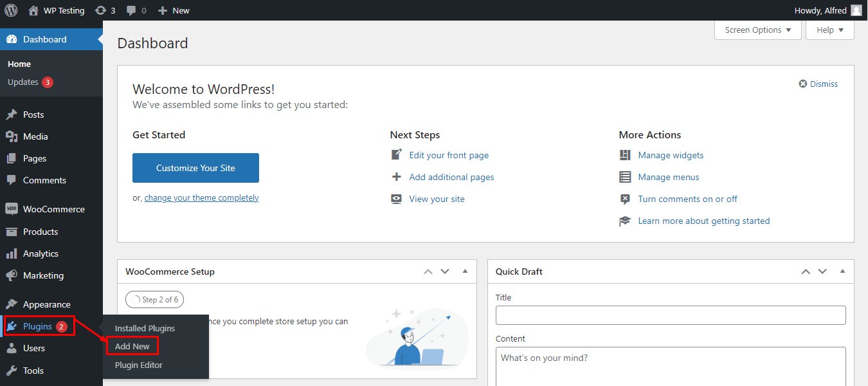Collapse the WooCommerce Setup panel toggle

coord(465,271)
